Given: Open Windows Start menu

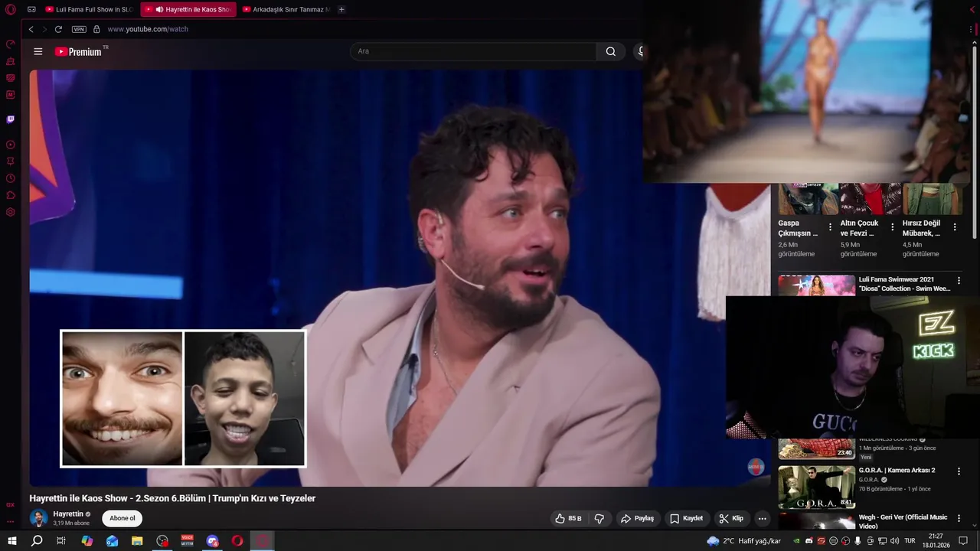Looking at the screenshot, I should click(11, 541).
